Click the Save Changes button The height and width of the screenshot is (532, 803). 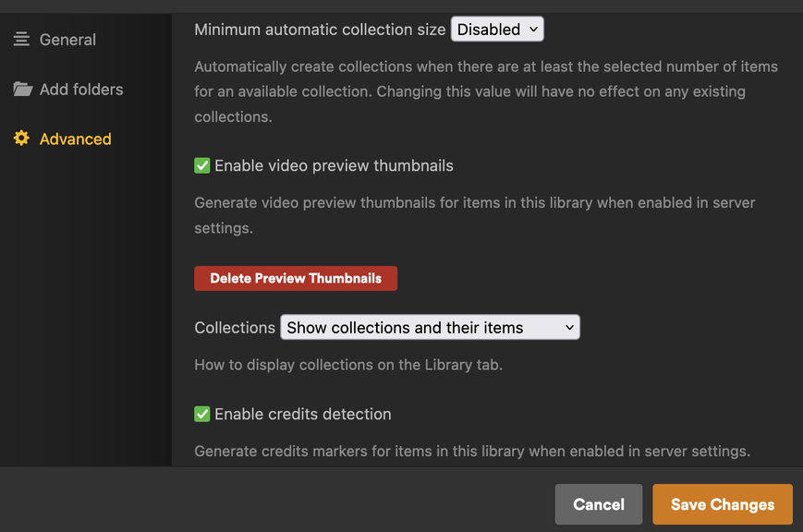pyautogui.click(x=723, y=504)
